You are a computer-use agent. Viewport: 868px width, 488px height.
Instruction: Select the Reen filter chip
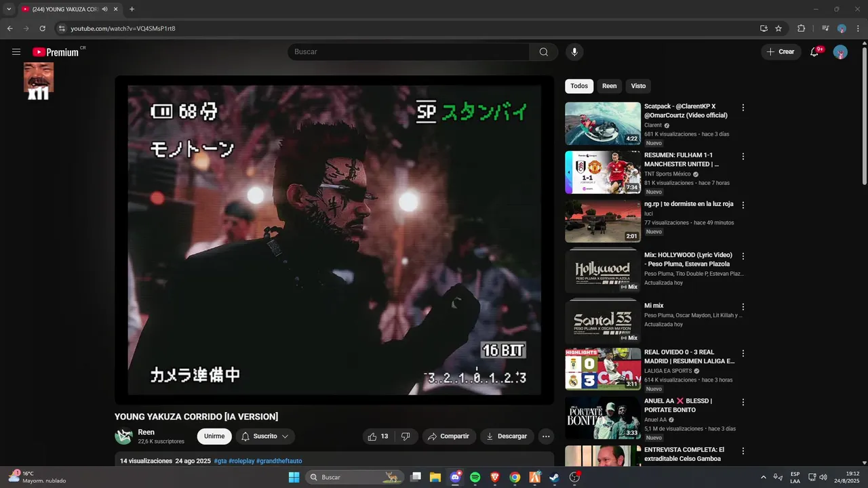[610, 86]
